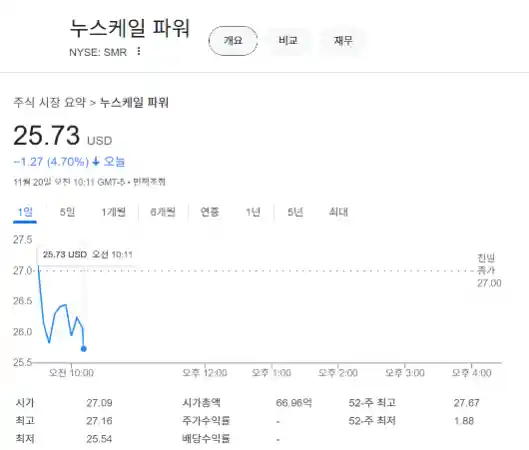The image size is (529, 450).
Task: Select the 연중 year-to-date range
Action: [210, 212]
